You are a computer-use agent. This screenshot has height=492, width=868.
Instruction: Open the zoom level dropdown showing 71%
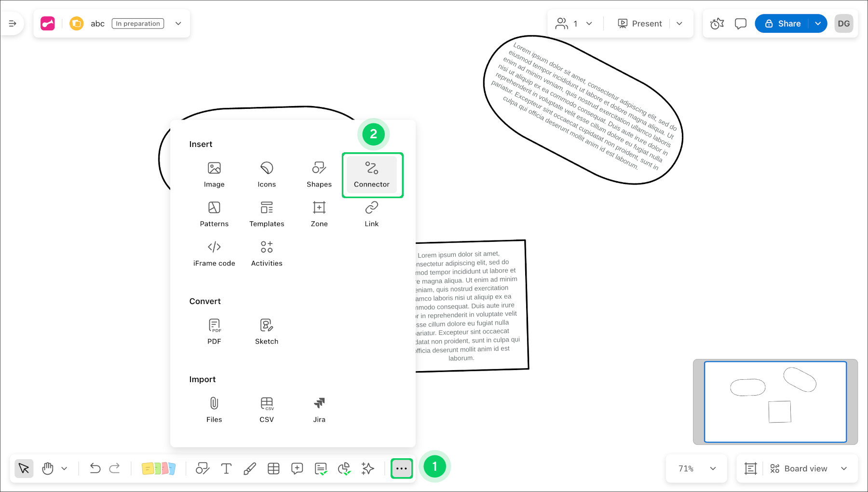[696, 468]
